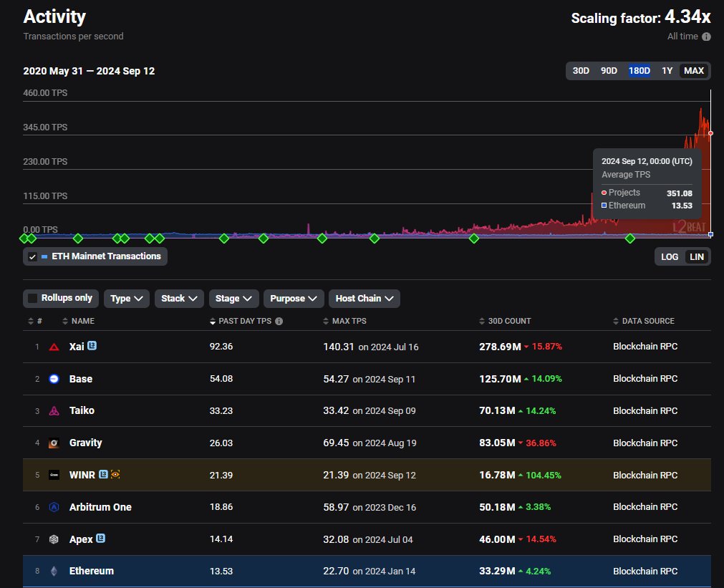Click the Ethereum logo icon
Viewport: 724px width, 588px height.
(x=54, y=572)
